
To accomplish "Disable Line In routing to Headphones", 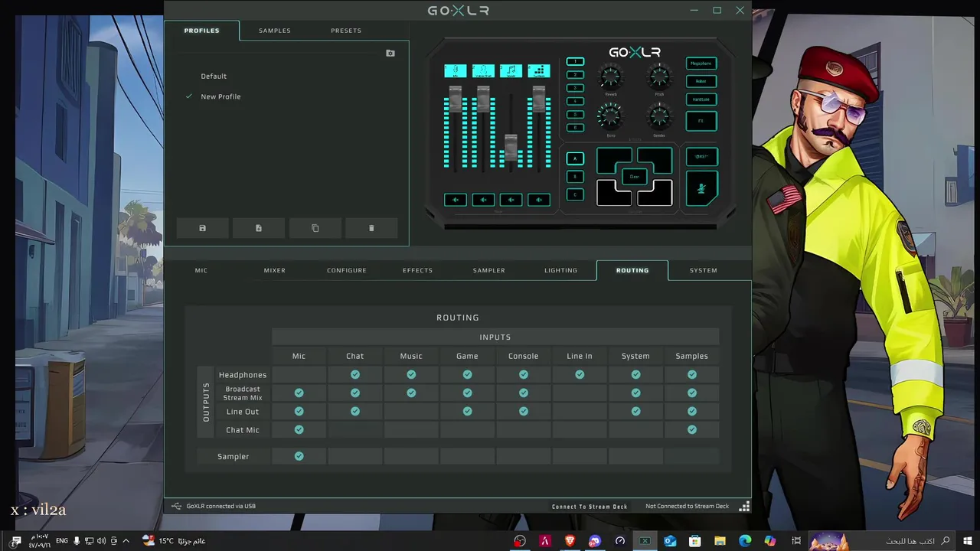I will click(580, 374).
